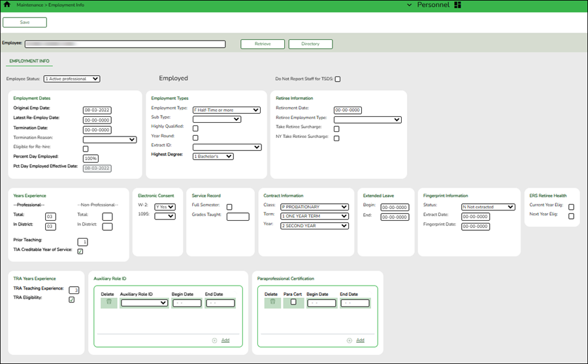This screenshot has width=588, height=364.
Task: Open the Retiree Employment Type dropdown
Action: tap(367, 120)
